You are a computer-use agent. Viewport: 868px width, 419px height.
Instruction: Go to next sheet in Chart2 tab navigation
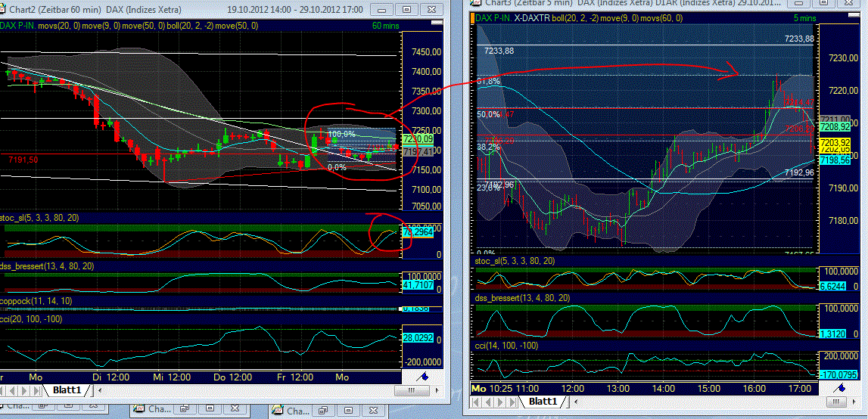pos(24,390)
